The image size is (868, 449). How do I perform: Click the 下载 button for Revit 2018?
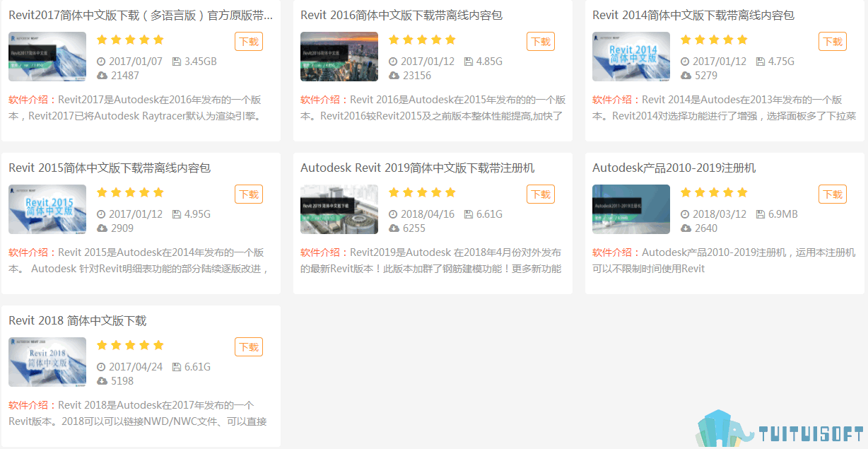click(x=249, y=347)
